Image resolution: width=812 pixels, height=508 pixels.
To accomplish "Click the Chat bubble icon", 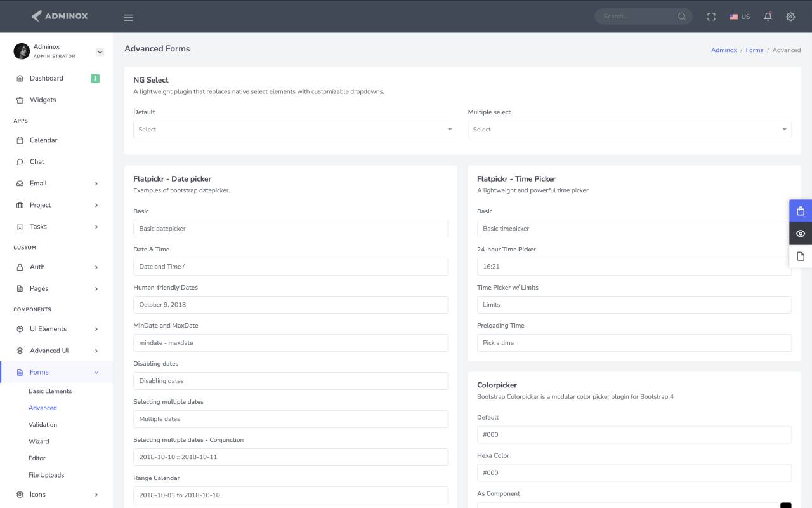I will tap(20, 162).
